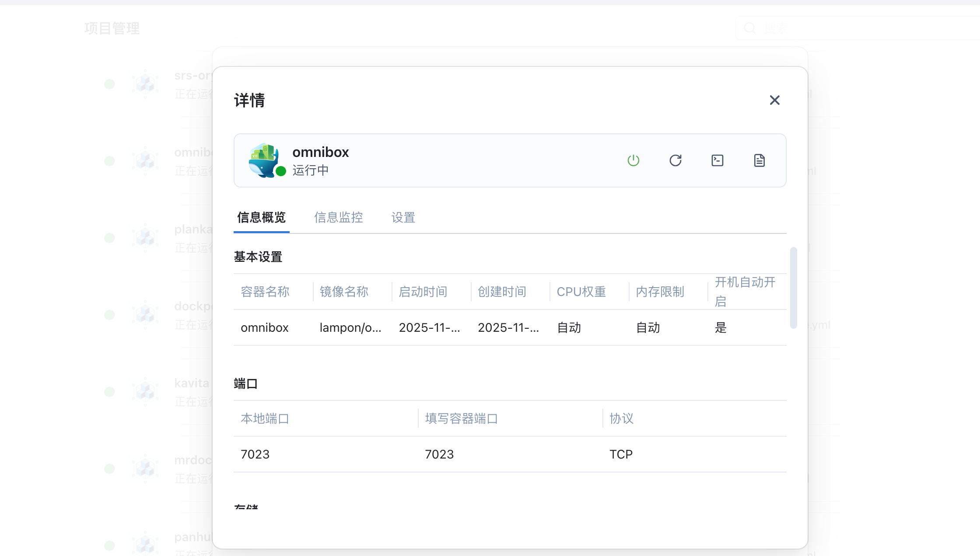This screenshot has height=556, width=980.
Task: Open the 设置 tab
Action: click(x=403, y=217)
